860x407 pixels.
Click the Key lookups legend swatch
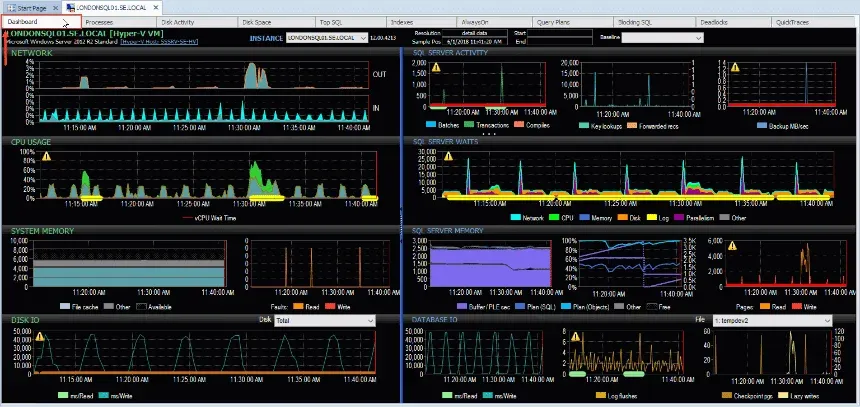pos(584,126)
